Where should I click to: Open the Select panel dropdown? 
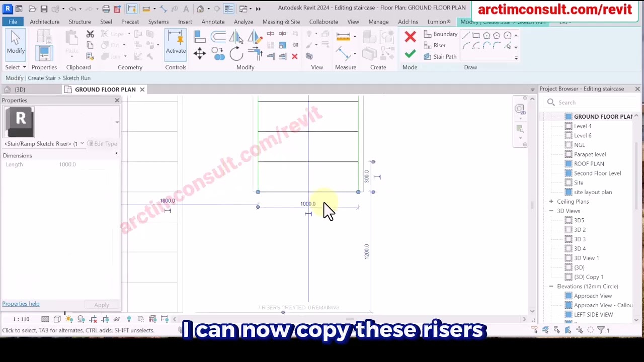click(x=16, y=67)
